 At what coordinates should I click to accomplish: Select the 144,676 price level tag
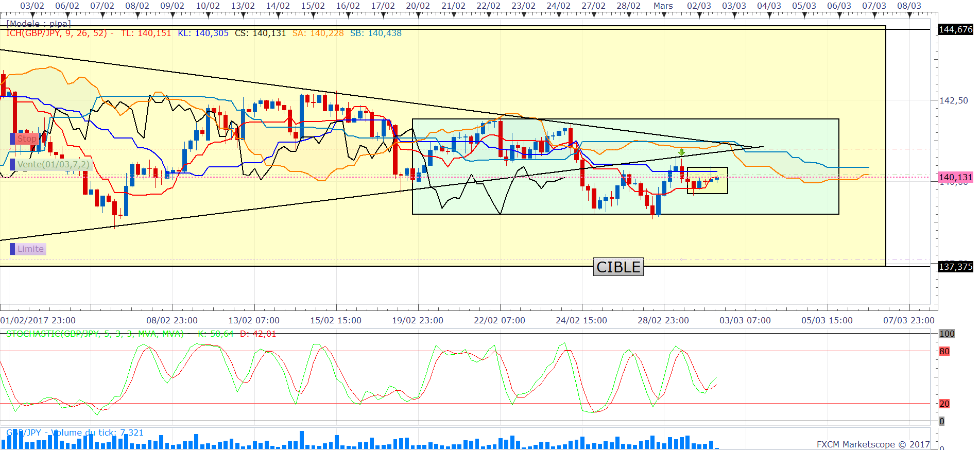point(955,29)
